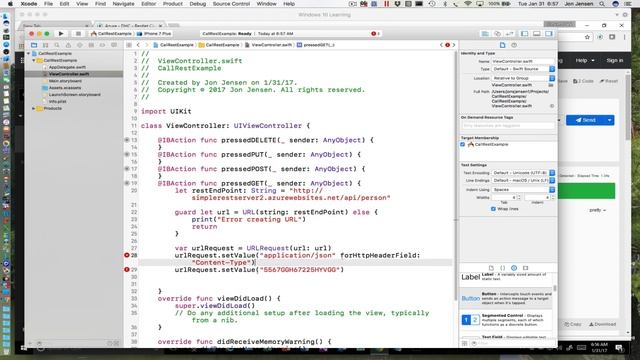
Task: Show the Project navigator folder icon
Action: click(34, 45)
